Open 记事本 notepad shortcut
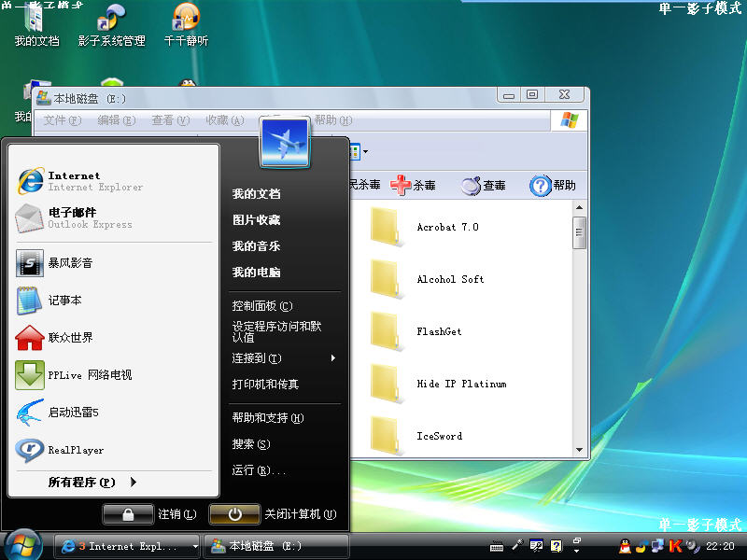The image size is (747, 560). 64,301
